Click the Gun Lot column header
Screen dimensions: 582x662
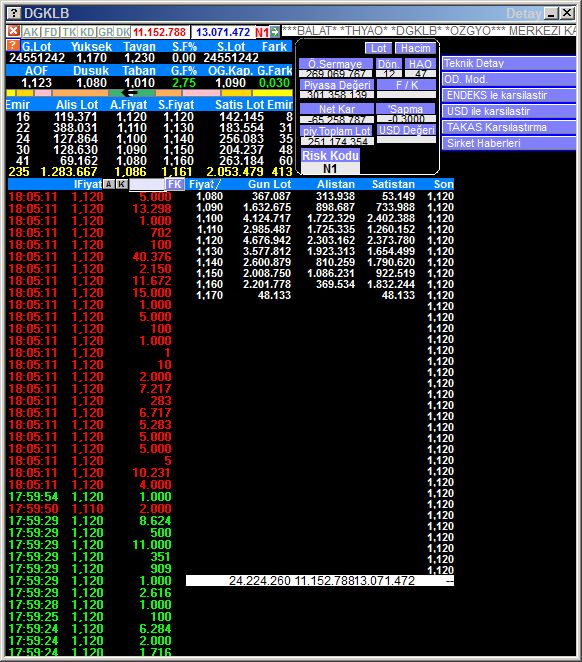pyautogui.click(x=269, y=184)
